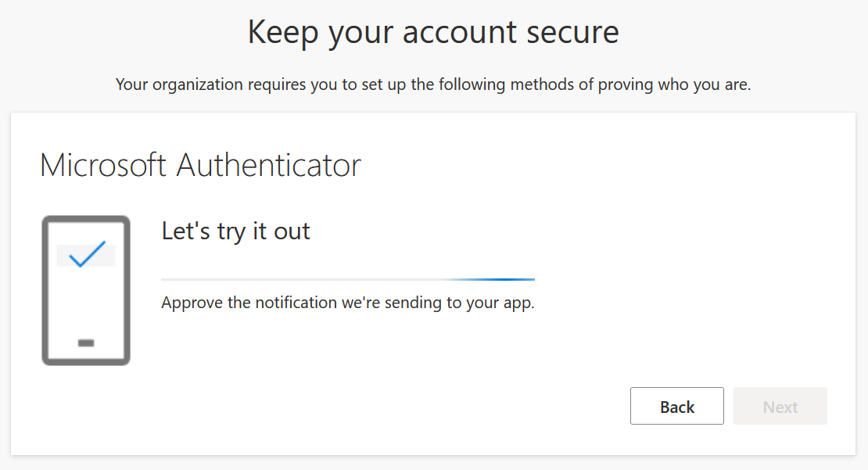Image resolution: width=868 pixels, height=470 pixels.
Task: Click the Let's try it out heading
Action: [235, 231]
